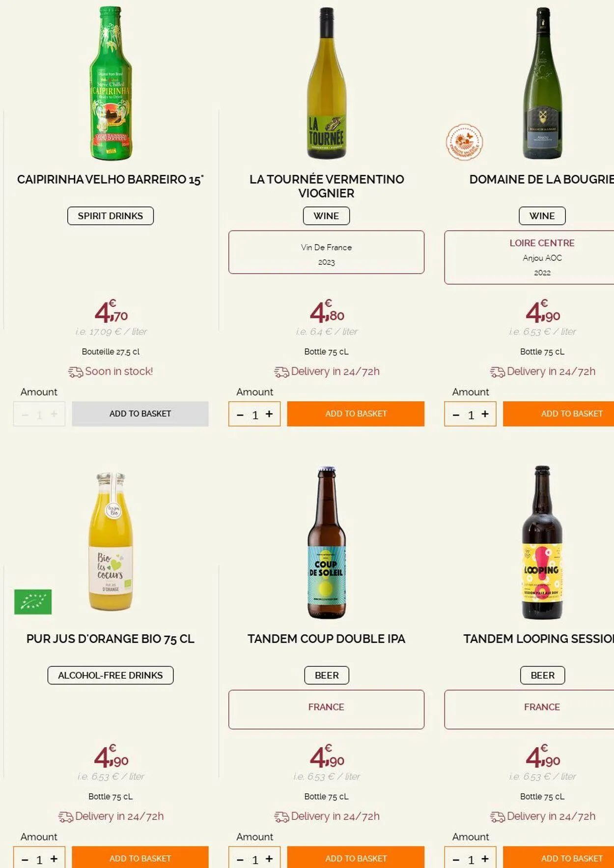Viewport: 614px width, 868px height.
Task: Click delivery truck icon under La Tournée
Action: (281, 372)
